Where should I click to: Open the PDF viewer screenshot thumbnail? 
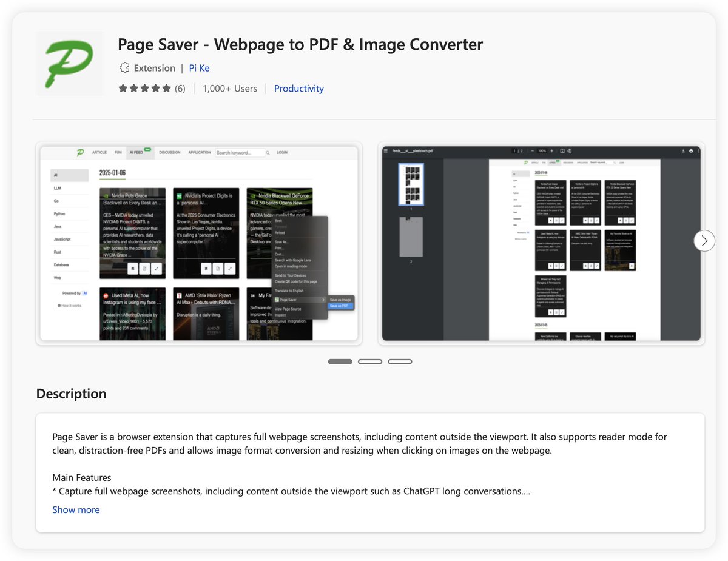(x=541, y=243)
